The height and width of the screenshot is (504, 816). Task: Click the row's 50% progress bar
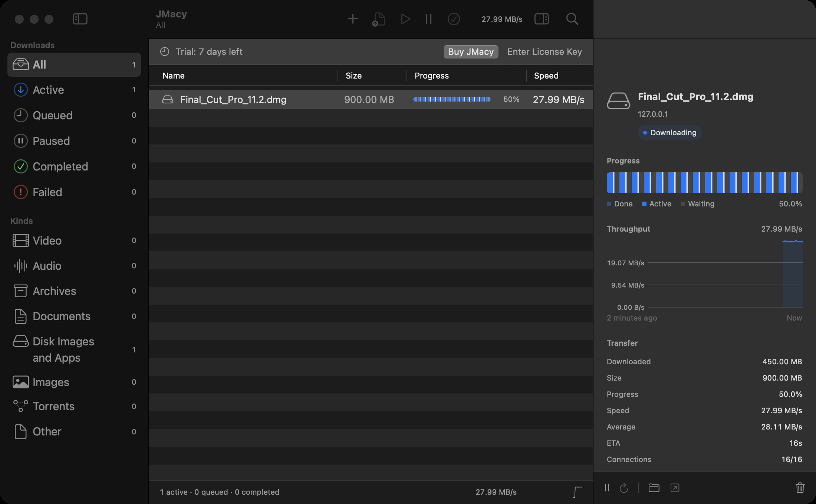coord(451,99)
